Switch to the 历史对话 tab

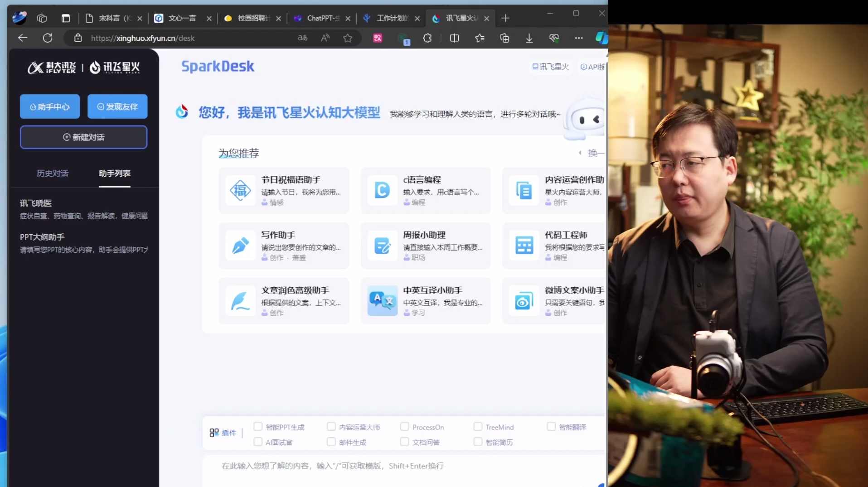pos(52,174)
